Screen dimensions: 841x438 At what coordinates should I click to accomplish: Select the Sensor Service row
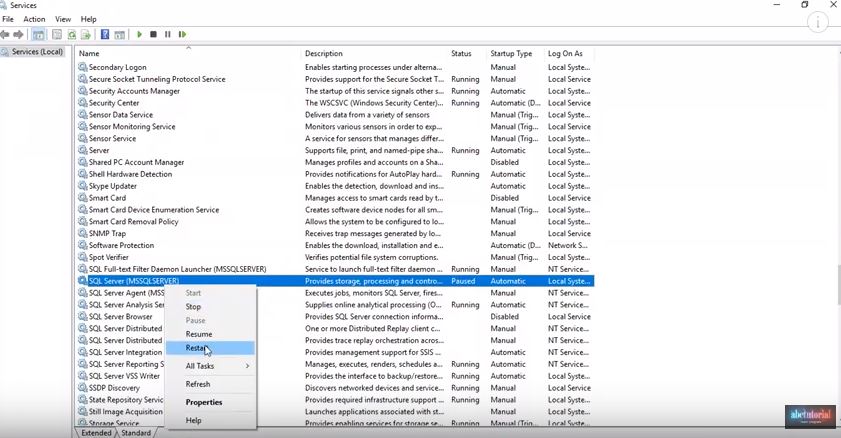tap(335, 138)
